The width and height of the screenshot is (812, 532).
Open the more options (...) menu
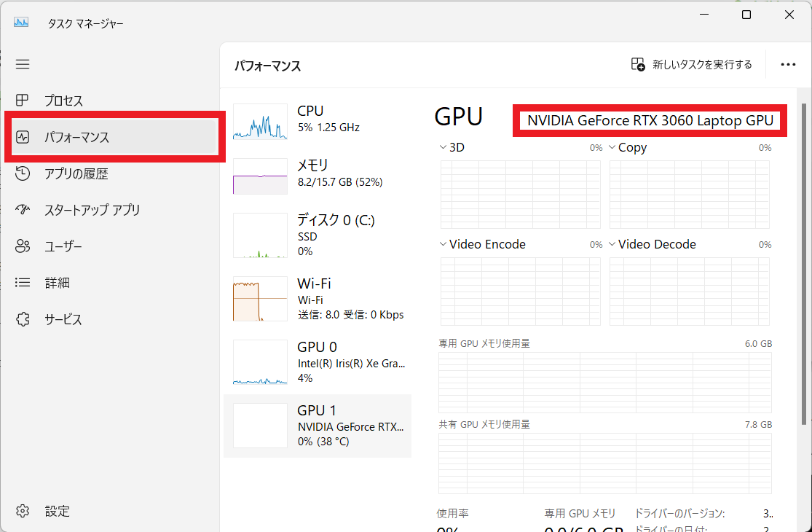[788, 64]
